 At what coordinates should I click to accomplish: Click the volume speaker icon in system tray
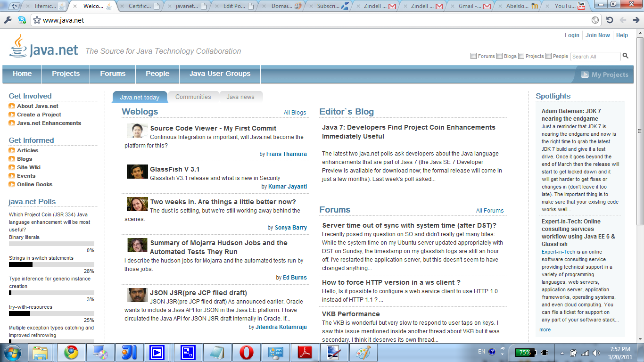596,353
